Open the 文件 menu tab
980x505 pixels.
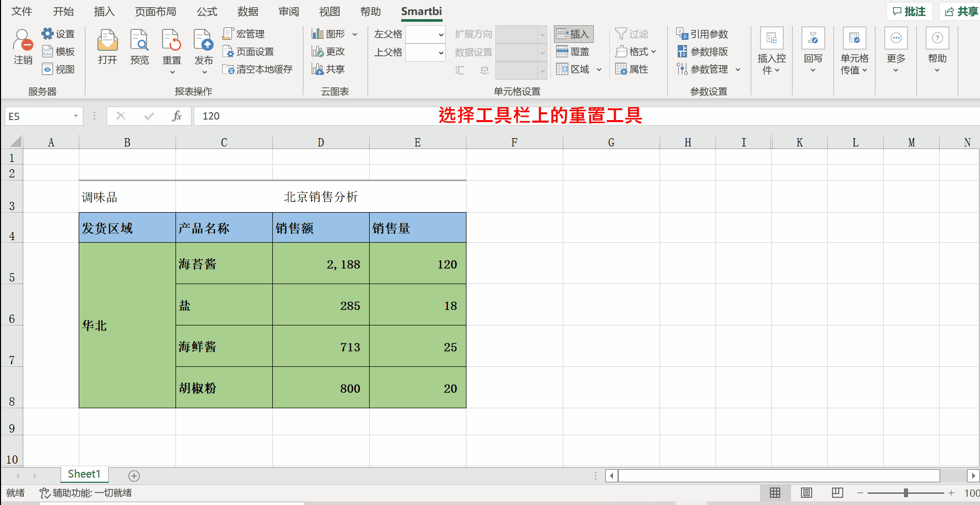(x=22, y=11)
